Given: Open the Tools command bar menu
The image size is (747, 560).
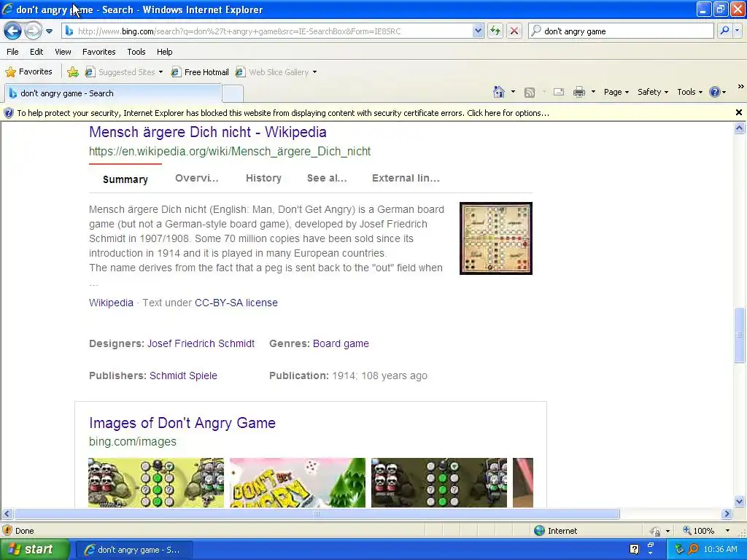Looking at the screenshot, I should (689, 92).
